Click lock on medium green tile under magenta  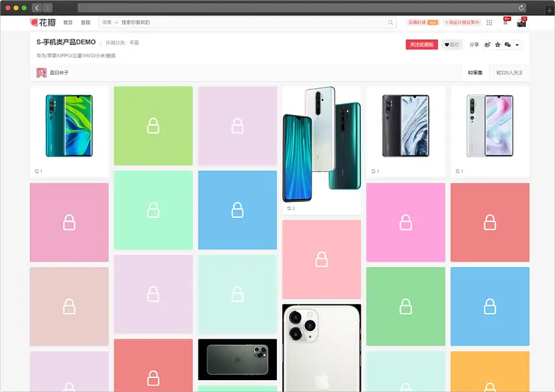[406, 307]
